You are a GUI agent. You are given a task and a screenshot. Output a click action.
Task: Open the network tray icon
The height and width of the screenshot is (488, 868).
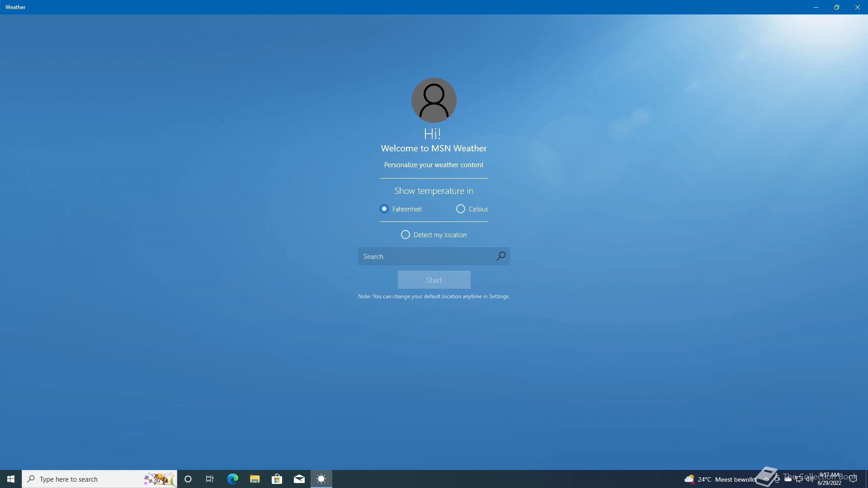[799, 479]
